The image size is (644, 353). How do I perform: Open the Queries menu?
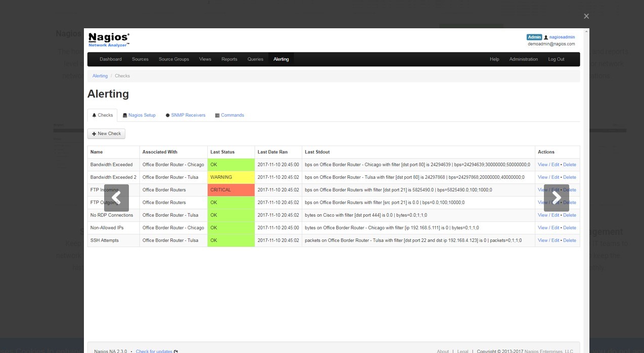[255, 59]
